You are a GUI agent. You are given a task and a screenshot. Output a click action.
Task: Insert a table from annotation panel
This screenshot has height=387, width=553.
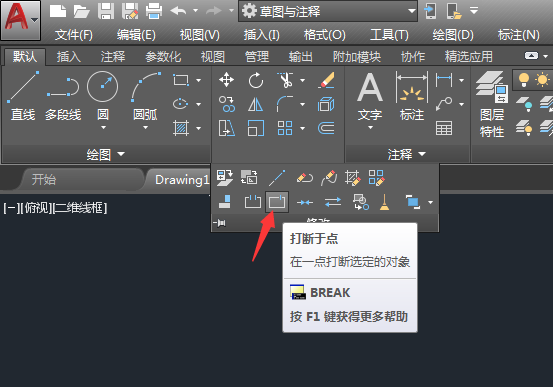(x=444, y=128)
